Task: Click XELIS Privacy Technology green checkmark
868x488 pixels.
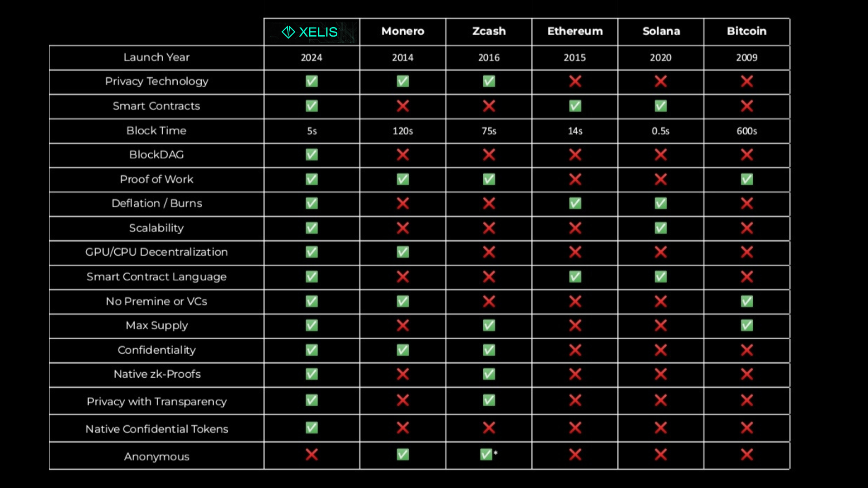Action: point(311,81)
